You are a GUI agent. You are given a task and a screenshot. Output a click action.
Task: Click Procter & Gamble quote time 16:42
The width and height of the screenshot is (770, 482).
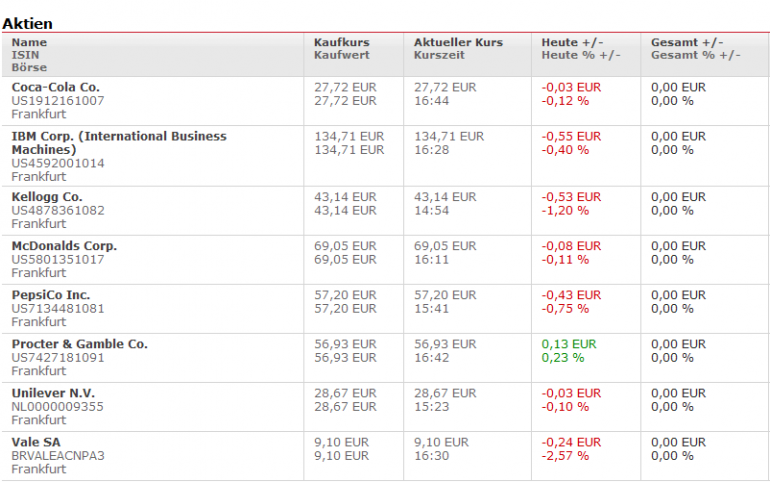tap(431, 358)
